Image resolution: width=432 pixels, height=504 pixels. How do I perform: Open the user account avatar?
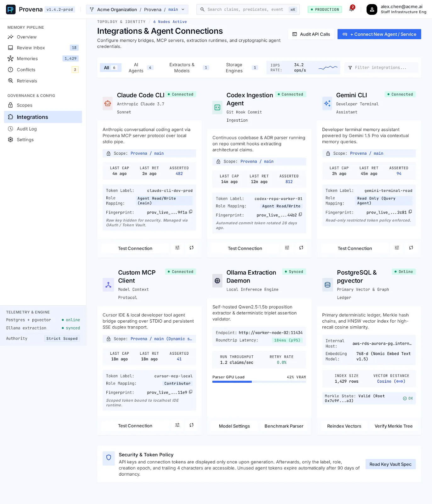click(372, 9)
